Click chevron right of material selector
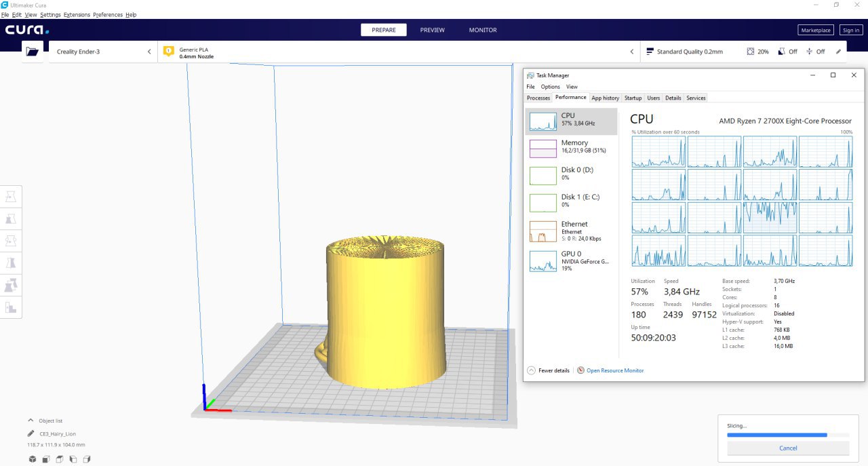This screenshot has height=466, width=868. [x=632, y=52]
